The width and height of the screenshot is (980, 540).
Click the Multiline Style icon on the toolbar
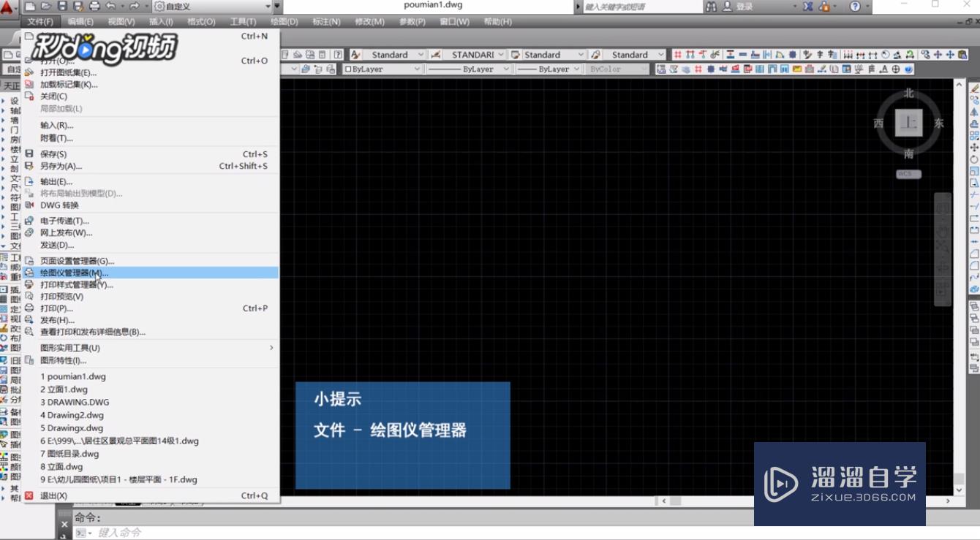click(x=595, y=54)
